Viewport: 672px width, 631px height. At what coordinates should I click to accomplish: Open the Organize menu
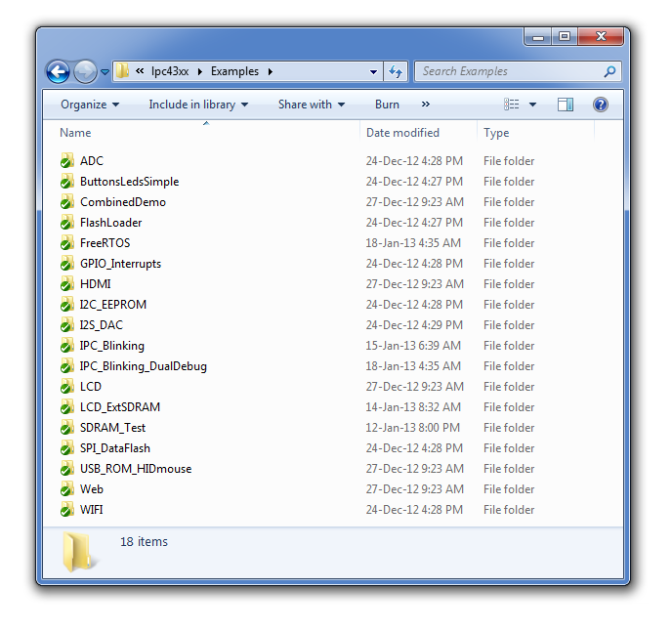pyautogui.click(x=89, y=105)
